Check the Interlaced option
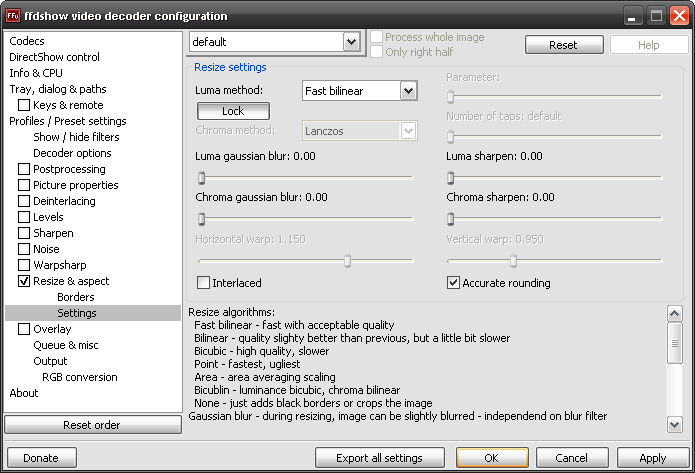Viewport: 695px width, 473px height. click(203, 282)
